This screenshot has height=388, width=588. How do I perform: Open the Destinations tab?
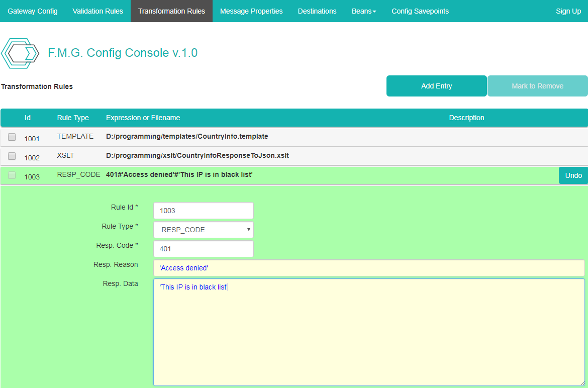pyautogui.click(x=317, y=11)
